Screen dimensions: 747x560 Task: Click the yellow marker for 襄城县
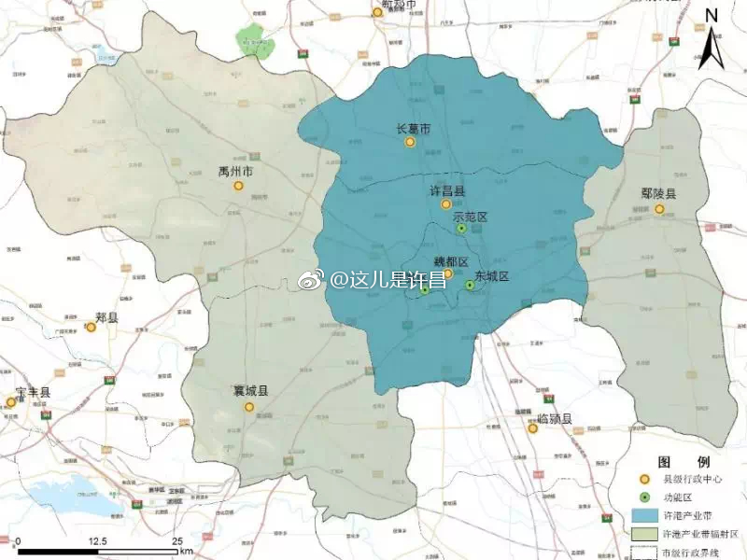click(x=249, y=407)
